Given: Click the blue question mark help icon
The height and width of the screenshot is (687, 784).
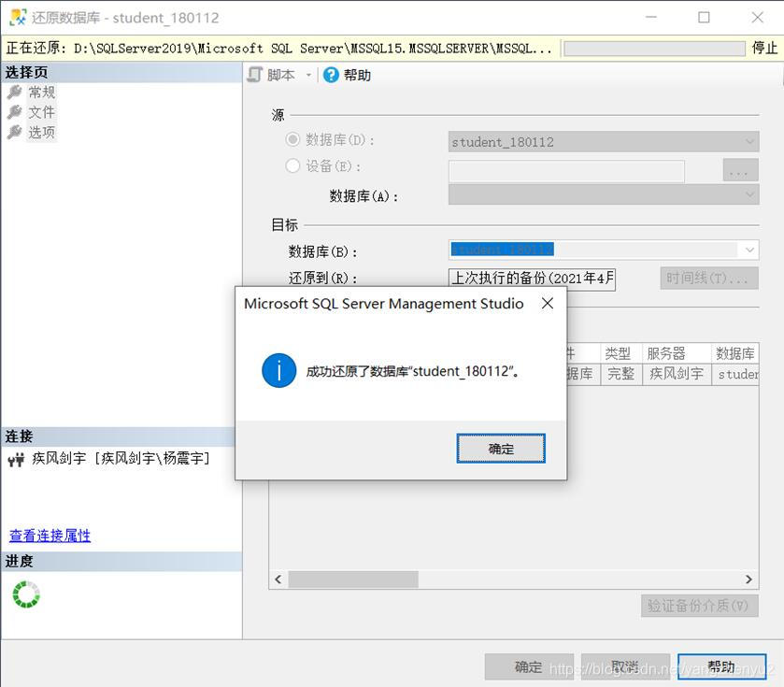Looking at the screenshot, I should tap(331, 75).
